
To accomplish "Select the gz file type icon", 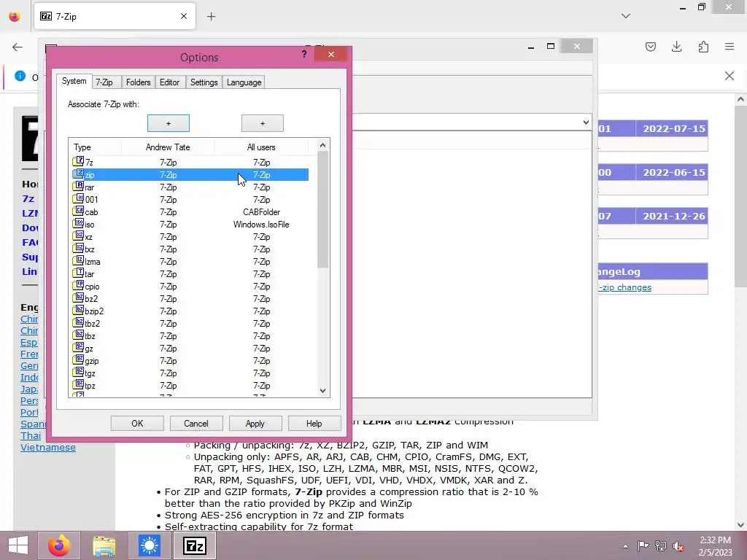I will coord(78,348).
